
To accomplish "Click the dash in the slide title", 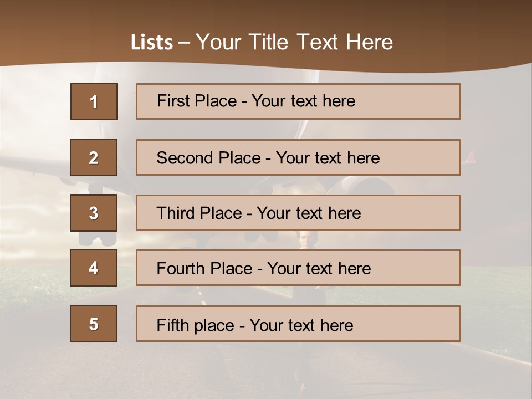I will (184, 43).
